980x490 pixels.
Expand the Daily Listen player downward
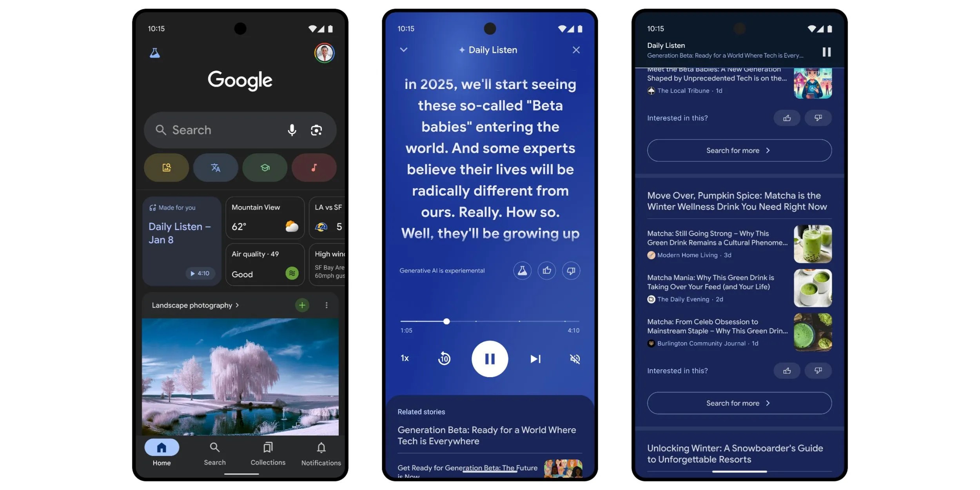coord(403,50)
